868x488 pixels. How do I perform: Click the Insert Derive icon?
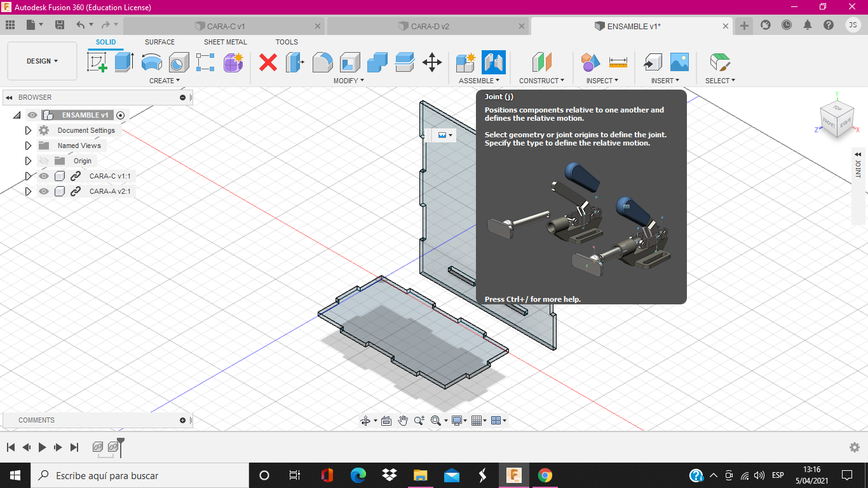652,62
